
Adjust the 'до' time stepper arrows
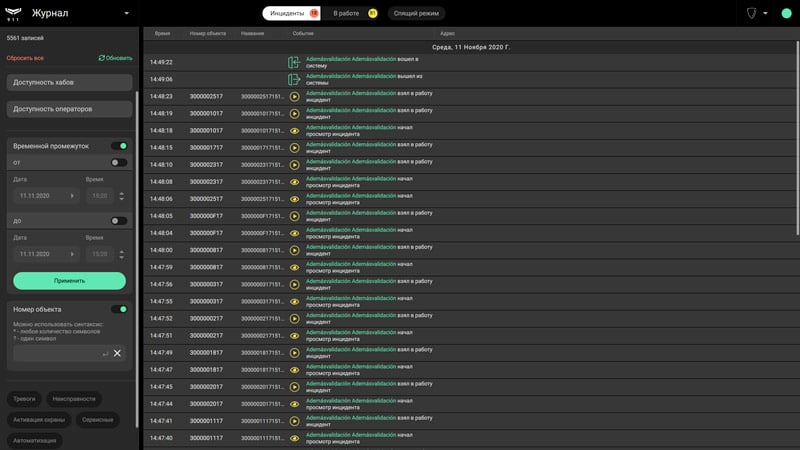pos(121,254)
